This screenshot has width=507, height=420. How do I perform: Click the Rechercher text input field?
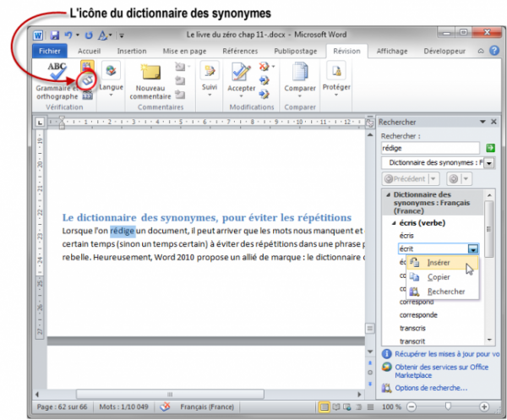428,147
